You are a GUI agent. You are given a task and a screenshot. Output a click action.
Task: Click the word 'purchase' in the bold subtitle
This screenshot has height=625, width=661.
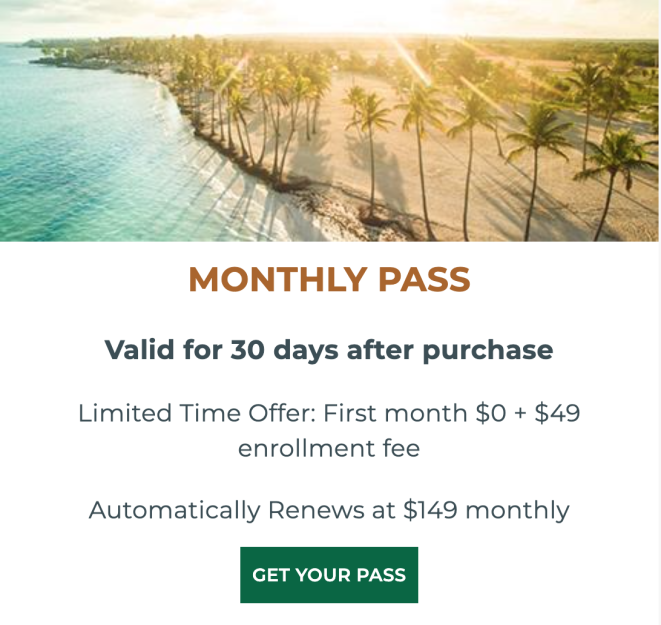(488, 351)
